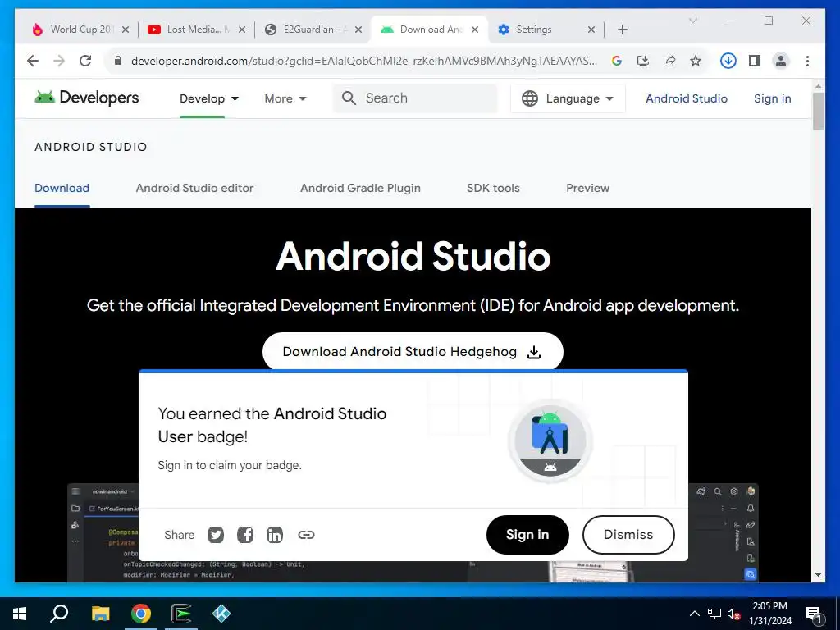Click the taskbar clock and date

(769, 614)
